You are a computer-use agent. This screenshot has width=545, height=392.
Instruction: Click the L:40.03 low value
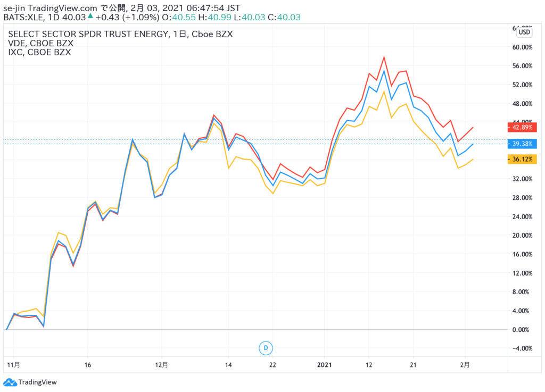(x=250, y=18)
